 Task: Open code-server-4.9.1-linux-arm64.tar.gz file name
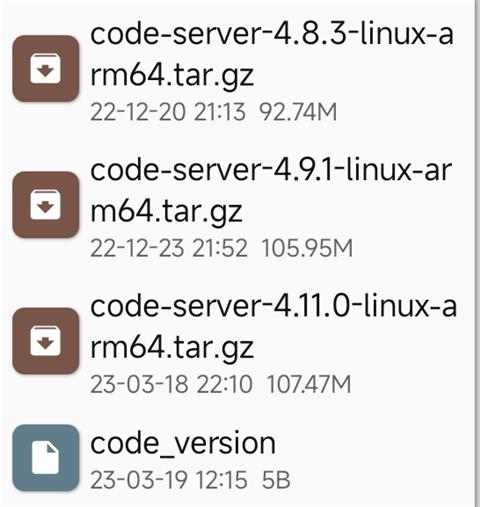click(271, 190)
